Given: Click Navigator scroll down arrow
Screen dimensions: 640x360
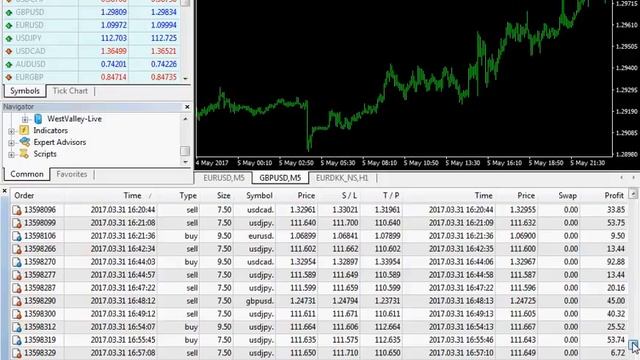Looking at the screenshot, I should pyautogui.click(x=185, y=162).
